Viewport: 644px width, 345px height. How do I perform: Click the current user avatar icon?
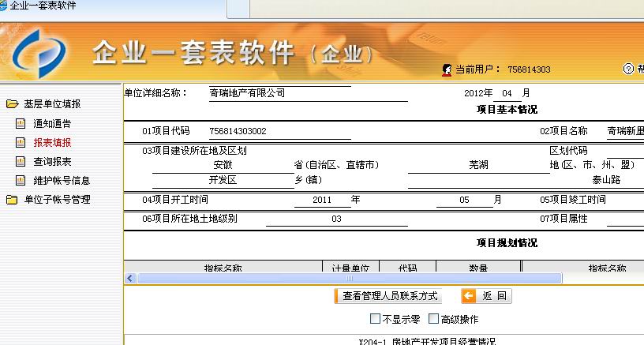click(x=447, y=69)
